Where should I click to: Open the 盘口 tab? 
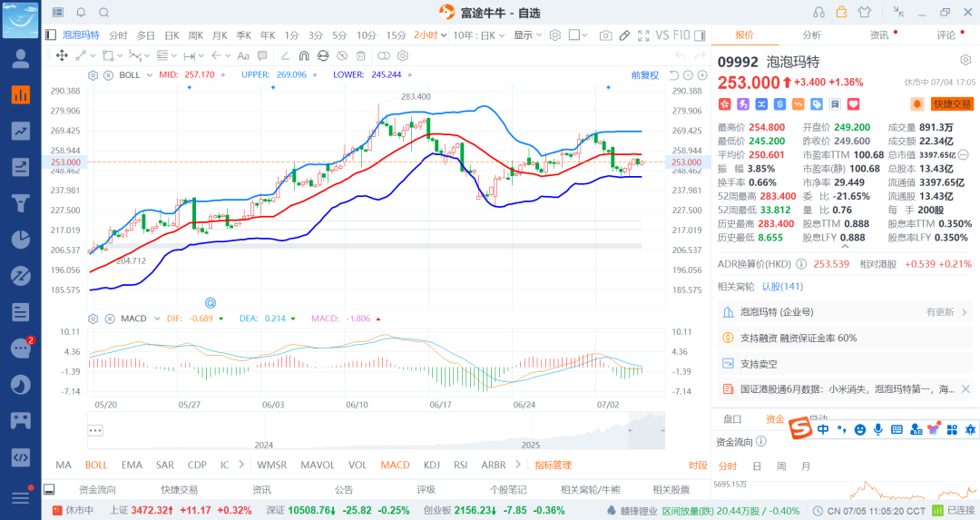point(732,419)
